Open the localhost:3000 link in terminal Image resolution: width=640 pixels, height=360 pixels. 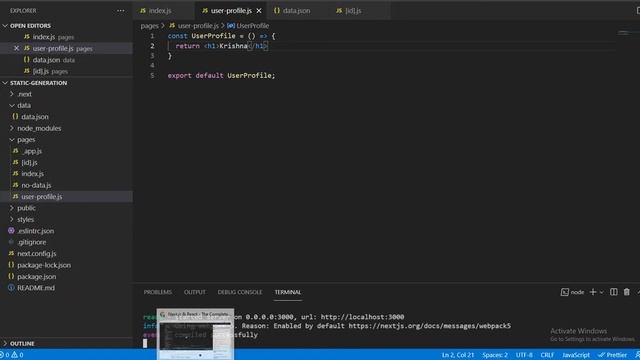tap(362, 317)
